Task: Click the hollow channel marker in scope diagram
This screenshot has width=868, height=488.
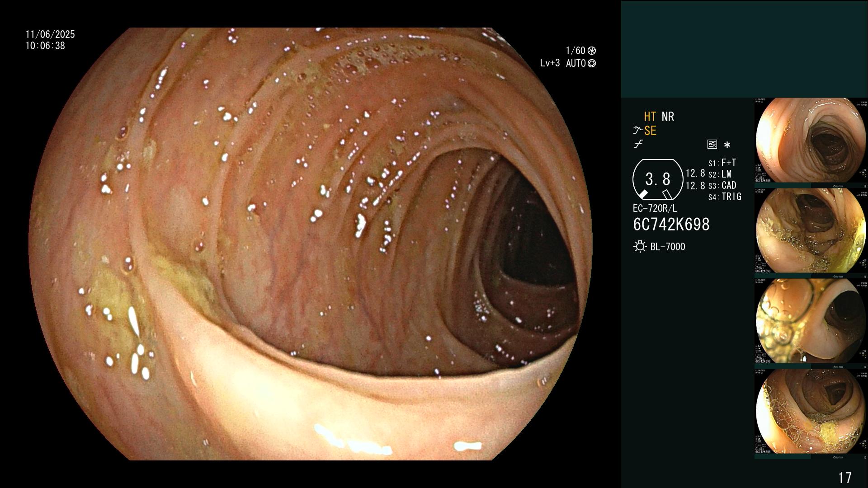Action: point(667,194)
